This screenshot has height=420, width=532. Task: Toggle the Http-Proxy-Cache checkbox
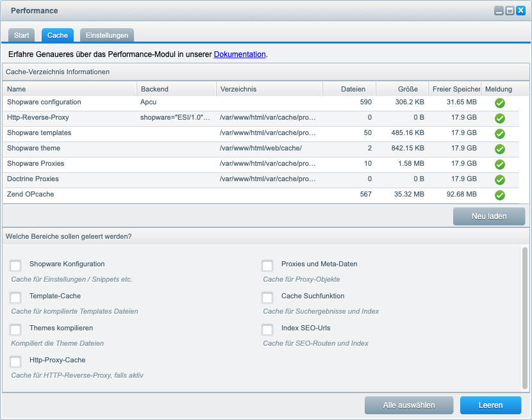15,362
